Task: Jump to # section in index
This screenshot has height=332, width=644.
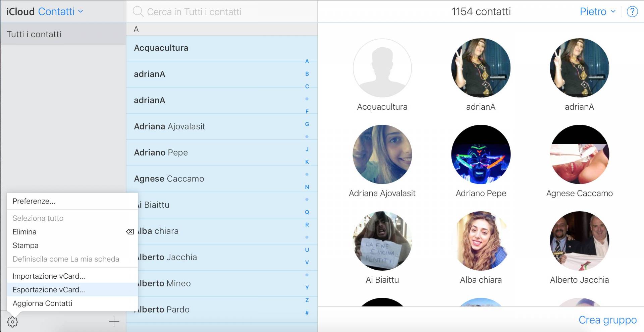Action: pos(307,313)
